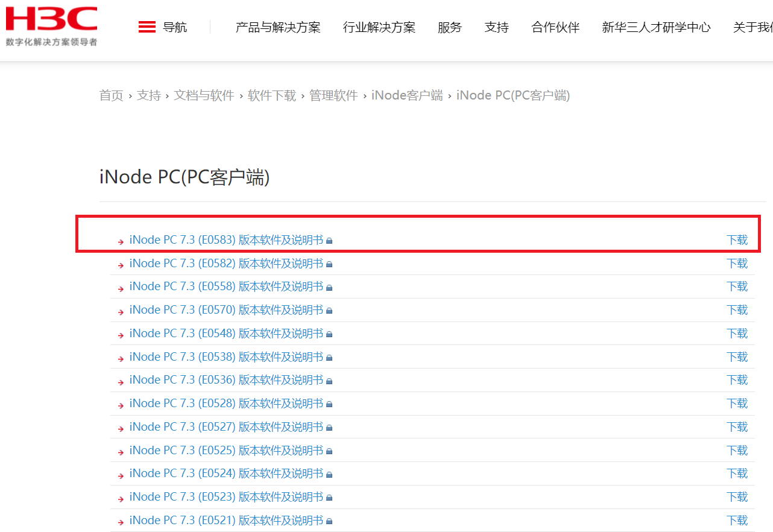This screenshot has width=773, height=532.
Task: Open iNode PC 7.3 (E0570) 版本软件及说明书
Action: [x=226, y=310]
